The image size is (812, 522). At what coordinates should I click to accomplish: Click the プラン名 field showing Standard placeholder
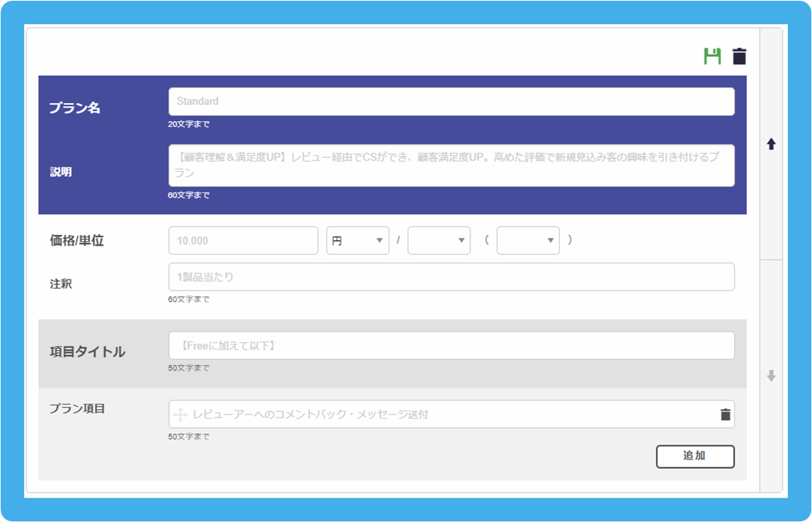tap(451, 101)
